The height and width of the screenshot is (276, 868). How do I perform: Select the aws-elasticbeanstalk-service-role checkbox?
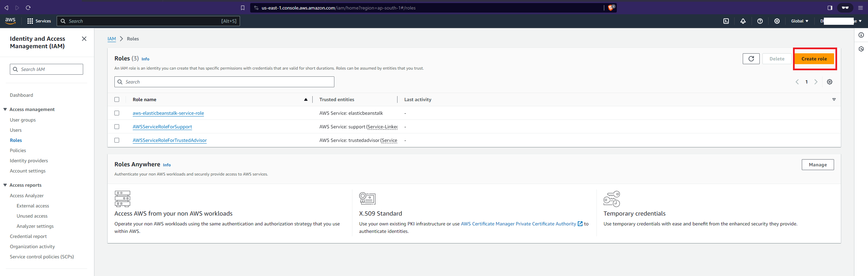(x=117, y=113)
